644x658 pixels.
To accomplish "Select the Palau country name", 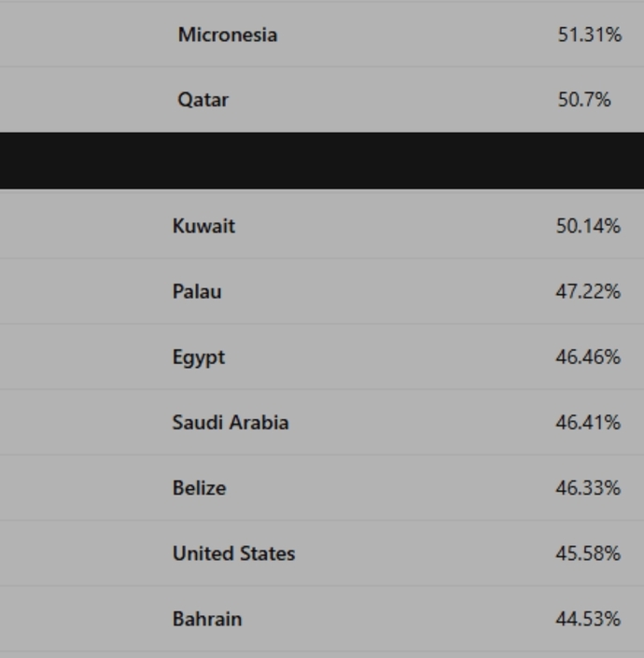I will (x=197, y=291).
